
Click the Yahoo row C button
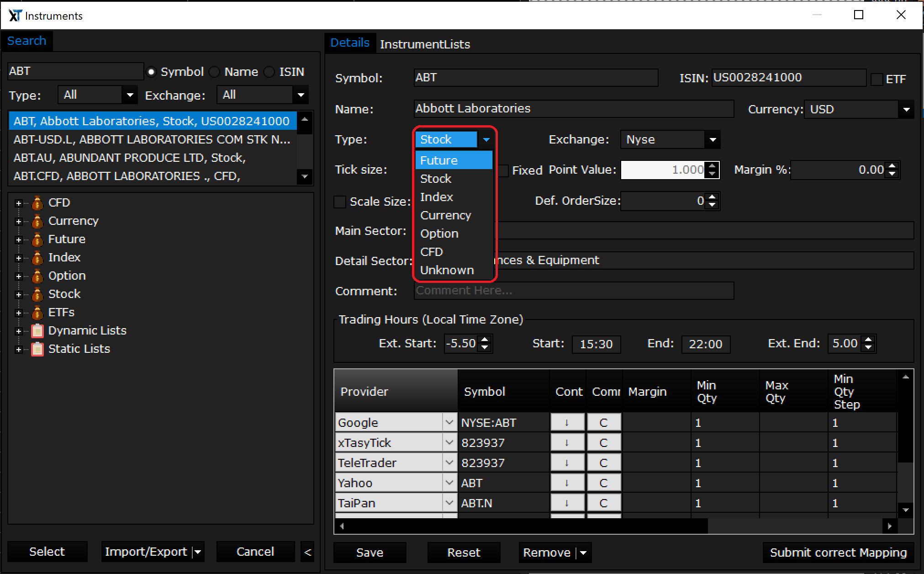(603, 483)
